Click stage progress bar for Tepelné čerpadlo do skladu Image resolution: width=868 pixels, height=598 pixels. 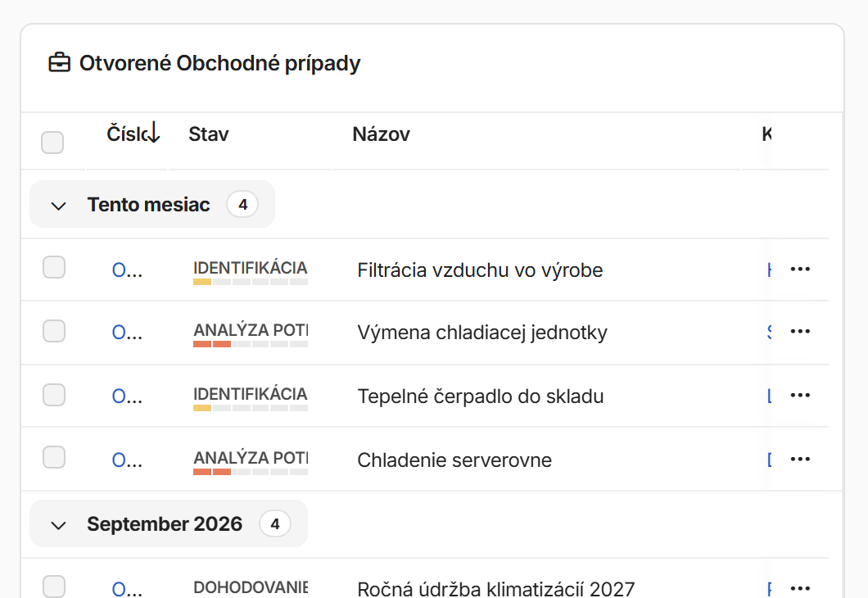tap(251, 408)
